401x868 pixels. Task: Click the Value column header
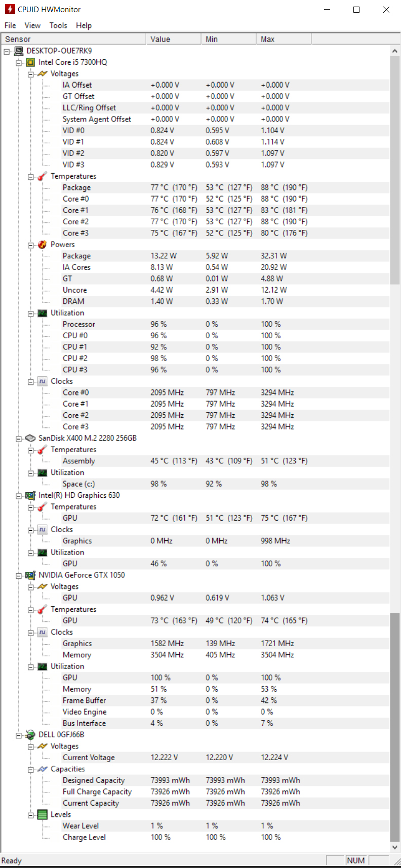173,39
